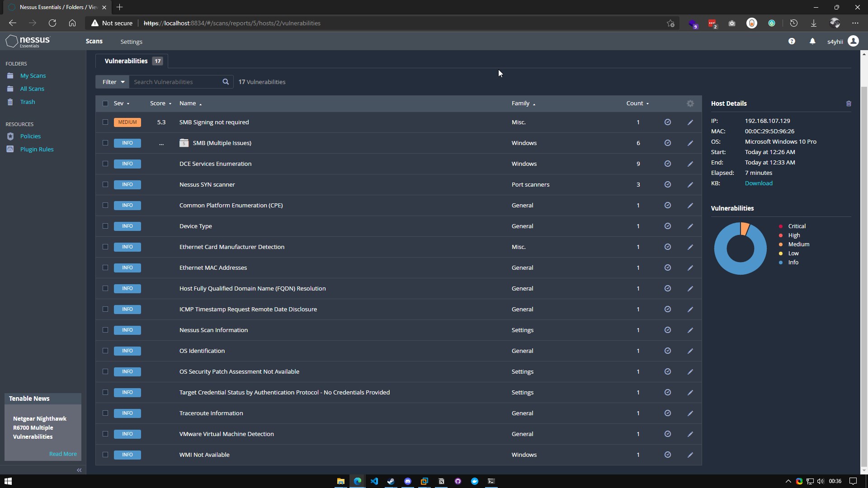
Task: Collapse sidebar with the double chevron icon
Action: [x=79, y=470]
